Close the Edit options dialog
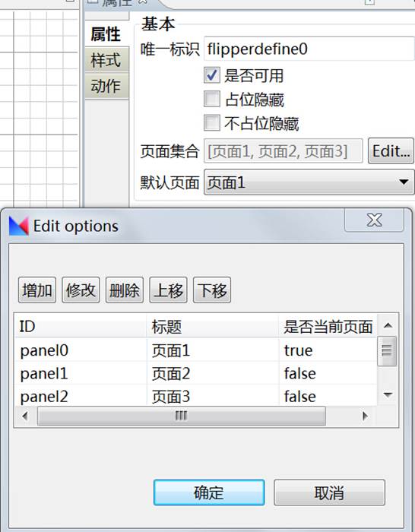415x532 pixels. (x=374, y=220)
